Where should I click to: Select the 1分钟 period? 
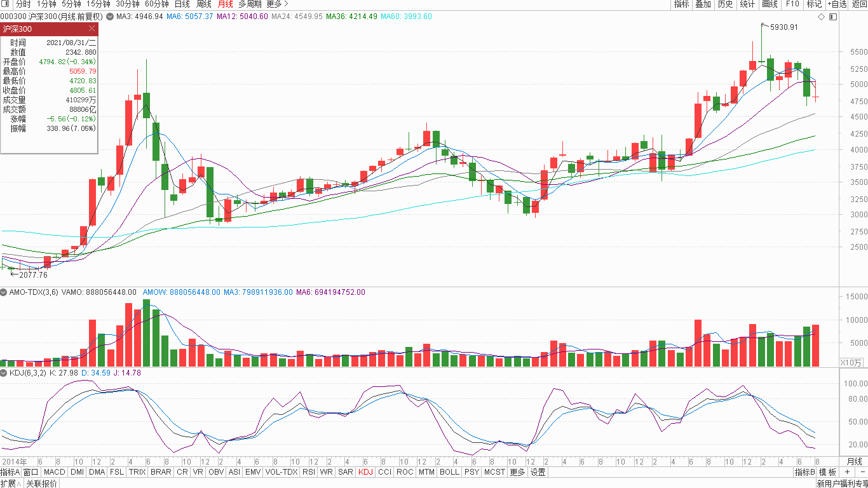point(46,4)
